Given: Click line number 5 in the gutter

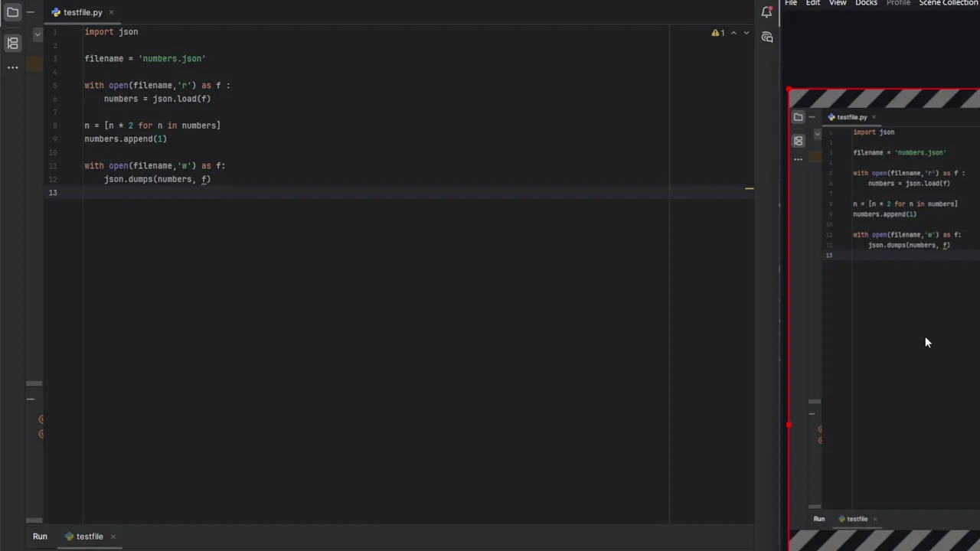Looking at the screenshot, I should point(54,86).
